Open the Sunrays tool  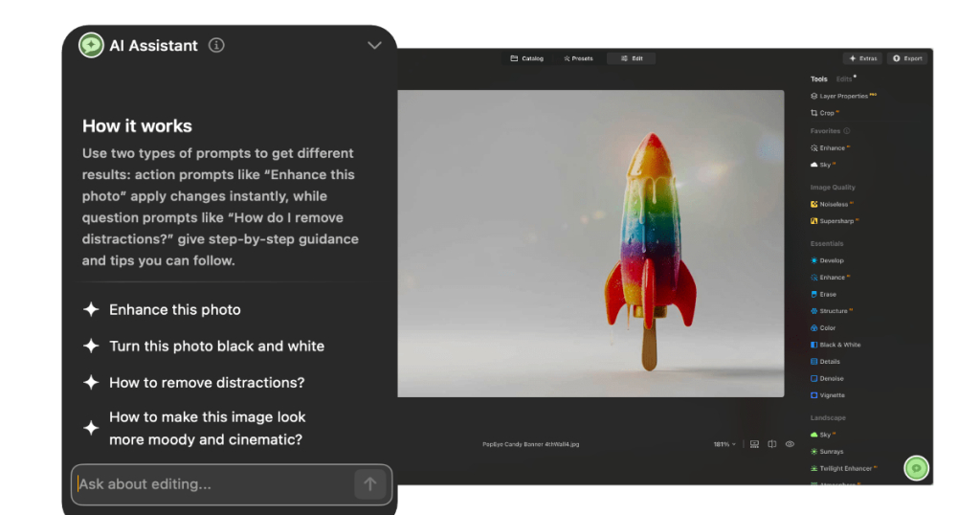point(827,451)
